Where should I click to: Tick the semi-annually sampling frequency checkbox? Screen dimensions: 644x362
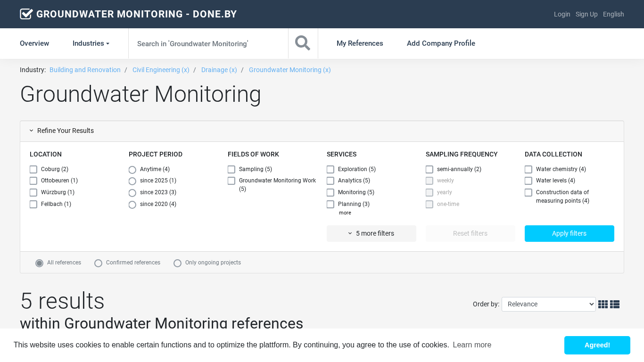point(429,169)
